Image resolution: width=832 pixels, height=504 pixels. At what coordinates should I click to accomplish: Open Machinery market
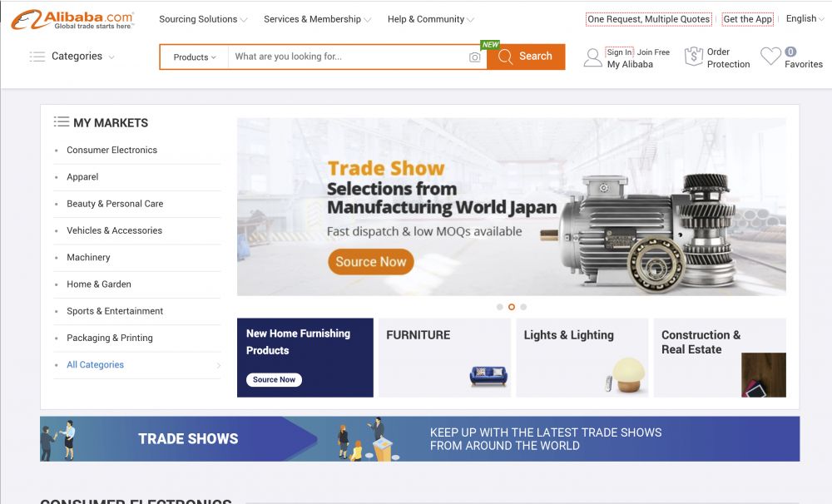(x=89, y=257)
